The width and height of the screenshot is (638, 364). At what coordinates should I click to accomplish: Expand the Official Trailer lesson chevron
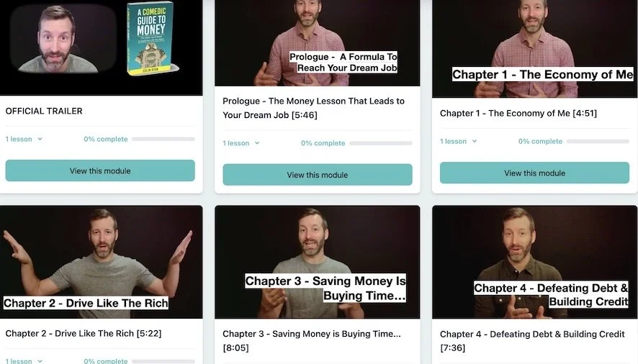click(40, 139)
